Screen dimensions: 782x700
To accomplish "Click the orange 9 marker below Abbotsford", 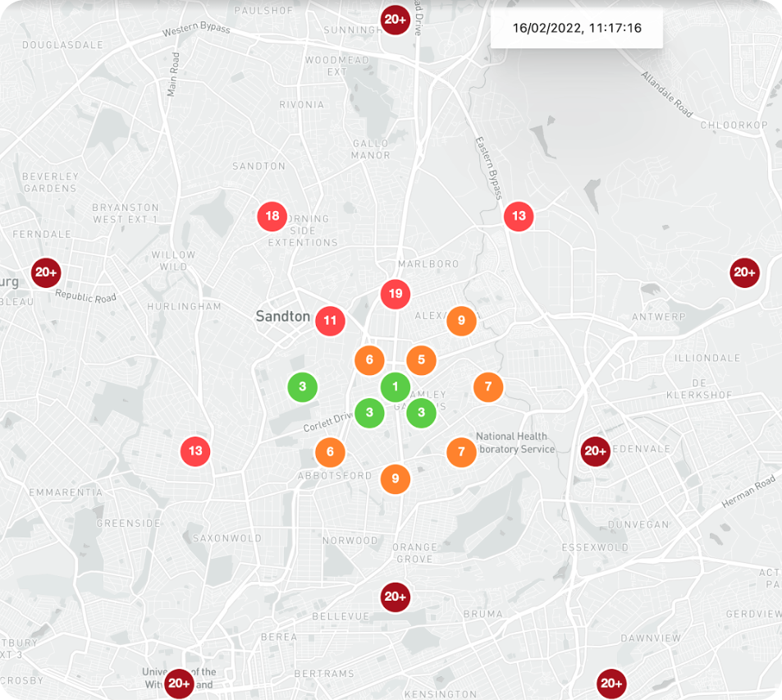I will 396,478.
